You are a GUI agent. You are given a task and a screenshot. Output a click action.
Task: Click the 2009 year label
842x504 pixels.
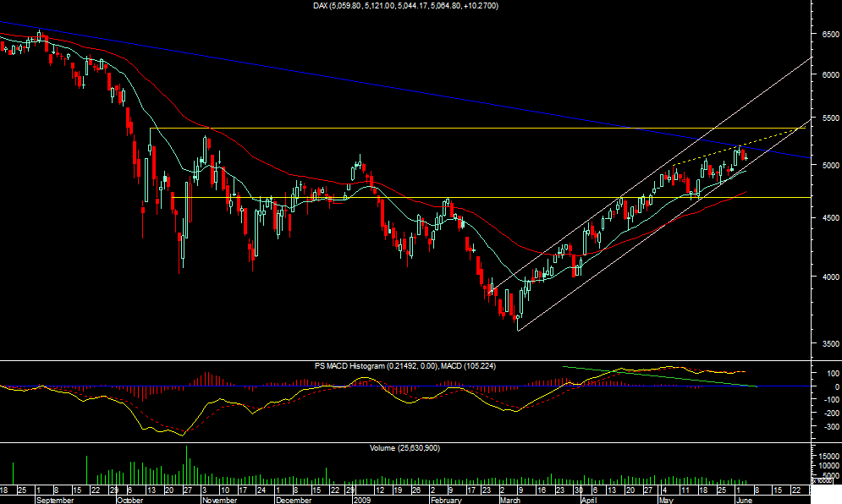click(362, 500)
